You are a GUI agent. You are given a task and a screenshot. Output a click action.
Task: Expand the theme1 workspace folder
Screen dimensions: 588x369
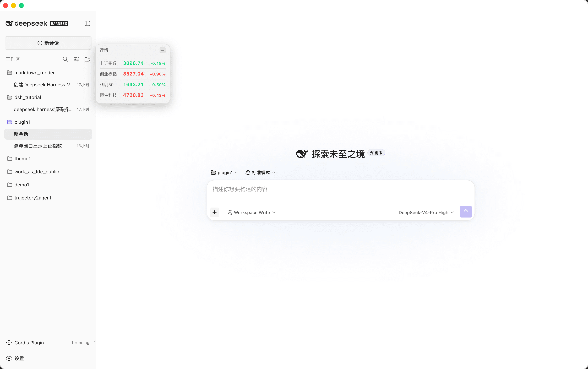coord(48,159)
